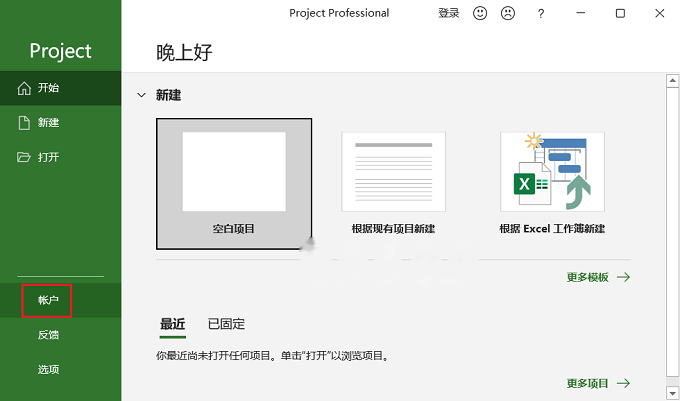Send a smile with the happy face icon
Screen dimensions: 680x401
point(480,13)
